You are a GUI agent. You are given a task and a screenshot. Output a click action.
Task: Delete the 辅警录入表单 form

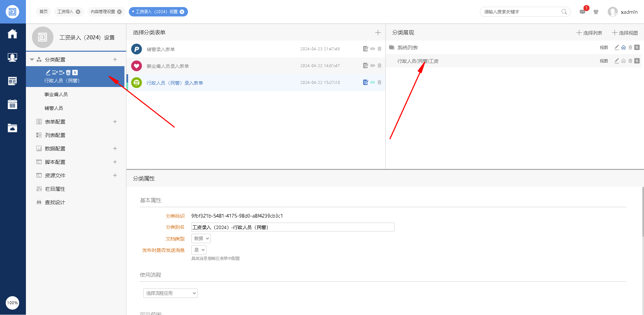379,49
